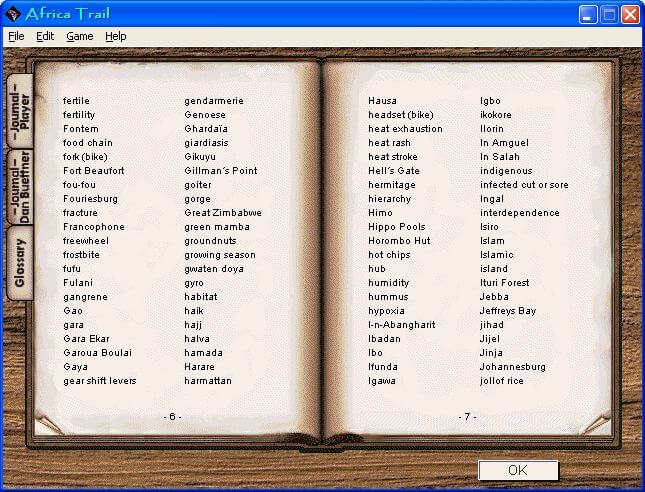Choose the 'hajj' term

pos(193,325)
